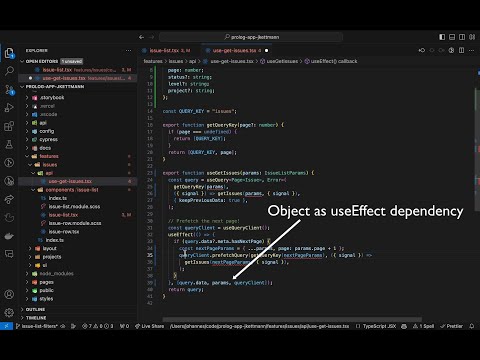This screenshot has height=360, width=480.
Task: Open the notifications bell in status bar
Action: click(x=472, y=326)
